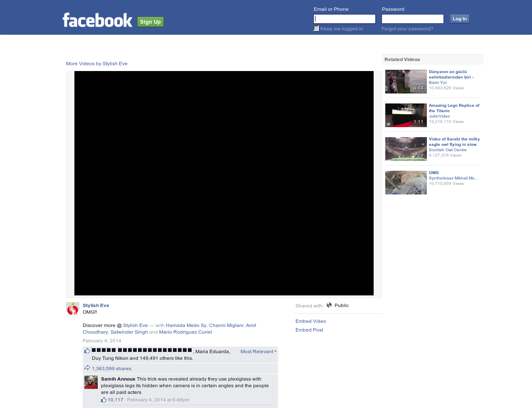Viewport: 532px width, 408px height.
Task: Click the Facebook logo
Action: pos(97,20)
